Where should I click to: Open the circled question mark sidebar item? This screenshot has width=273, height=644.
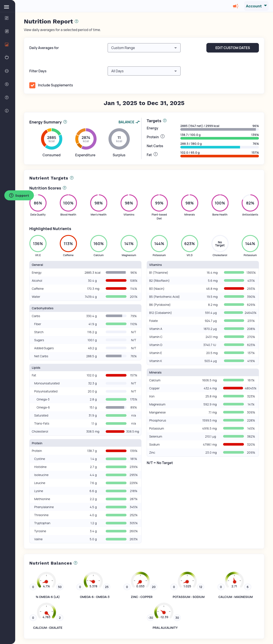(x=7, y=97)
